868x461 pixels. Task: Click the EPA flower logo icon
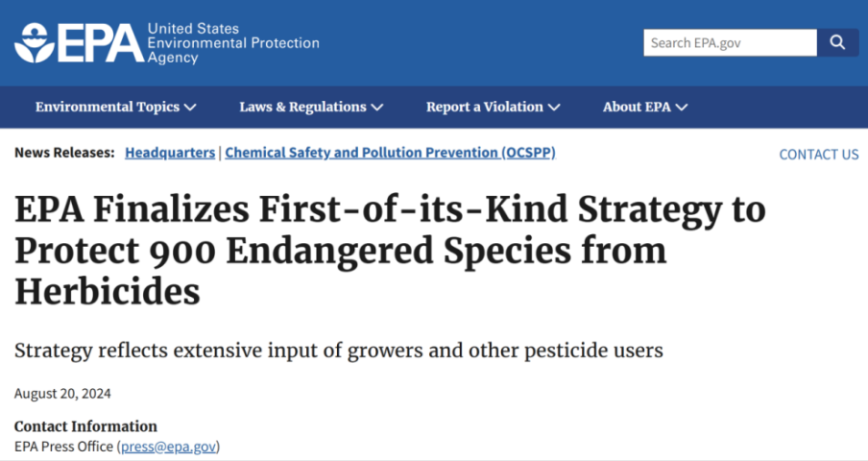pos(34,43)
